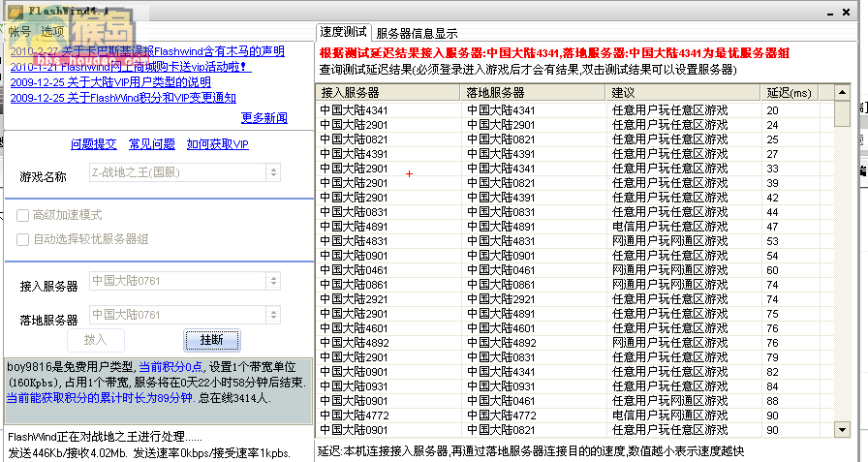Select the row with 75 ms delay

click(574, 314)
